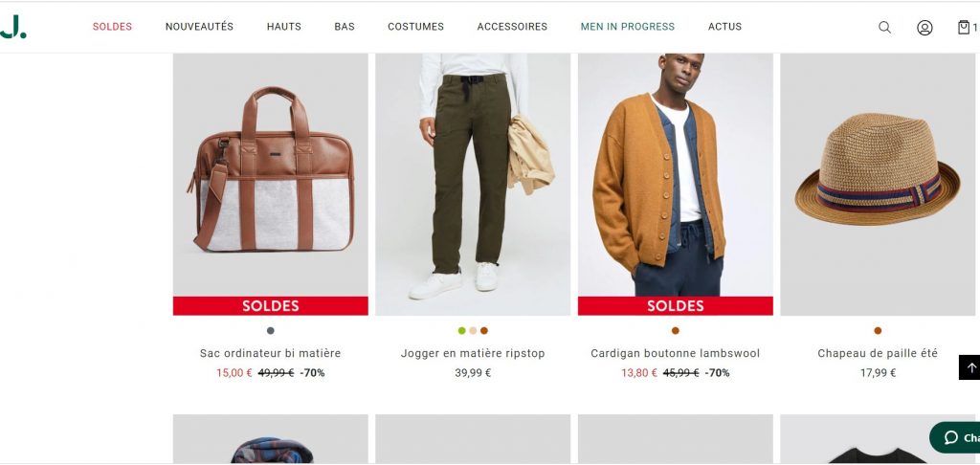Click the back-to-top arrow button

pos(969,367)
